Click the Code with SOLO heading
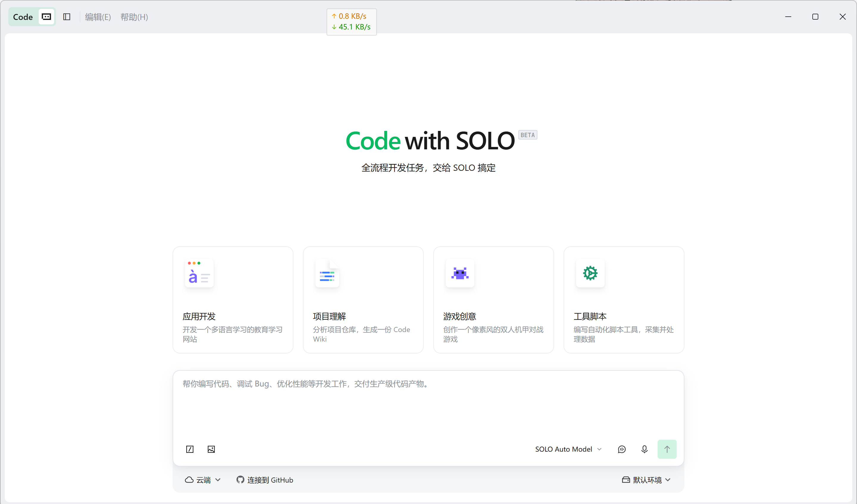 430,141
